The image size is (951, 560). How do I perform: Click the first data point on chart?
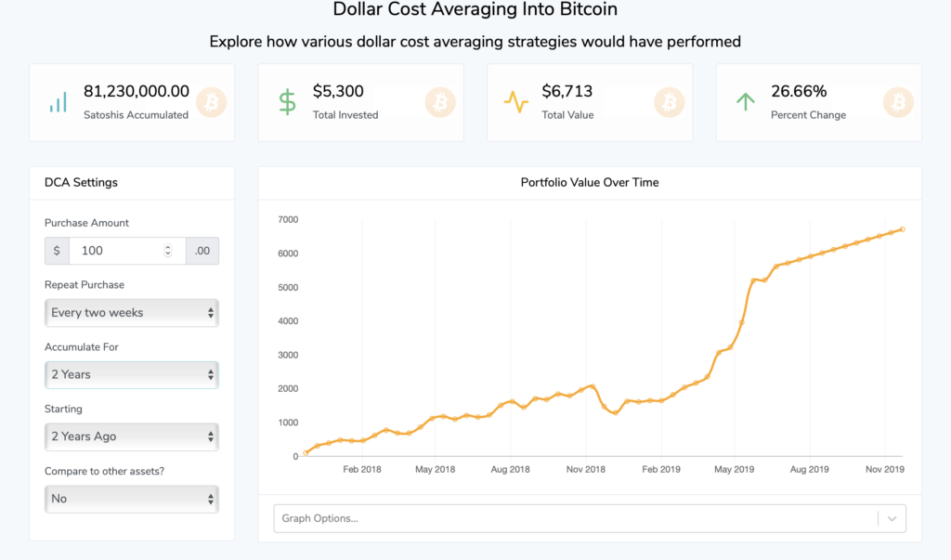click(306, 453)
